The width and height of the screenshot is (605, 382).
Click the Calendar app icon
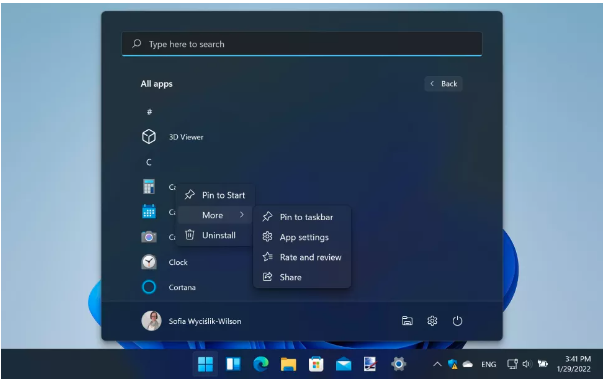pos(149,212)
